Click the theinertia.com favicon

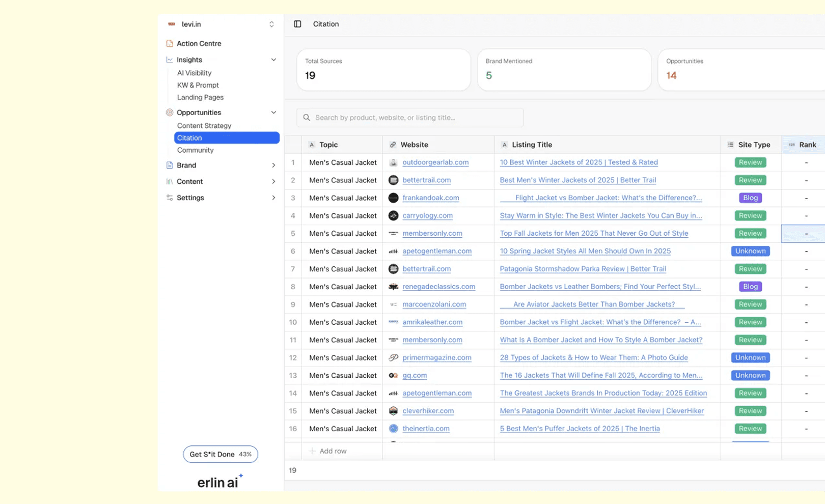point(393,429)
